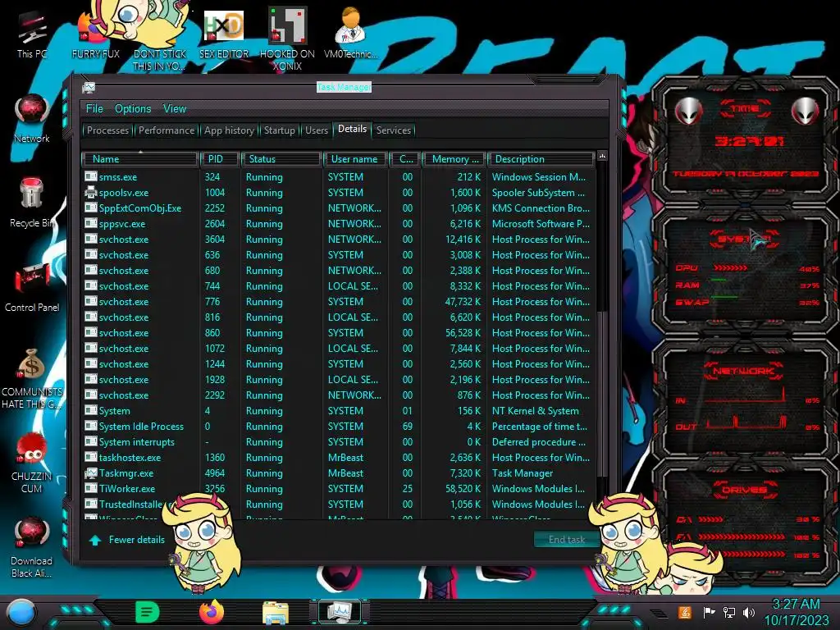
Task: Switch to the Users tab
Action: pyautogui.click(x=316, y=130)
